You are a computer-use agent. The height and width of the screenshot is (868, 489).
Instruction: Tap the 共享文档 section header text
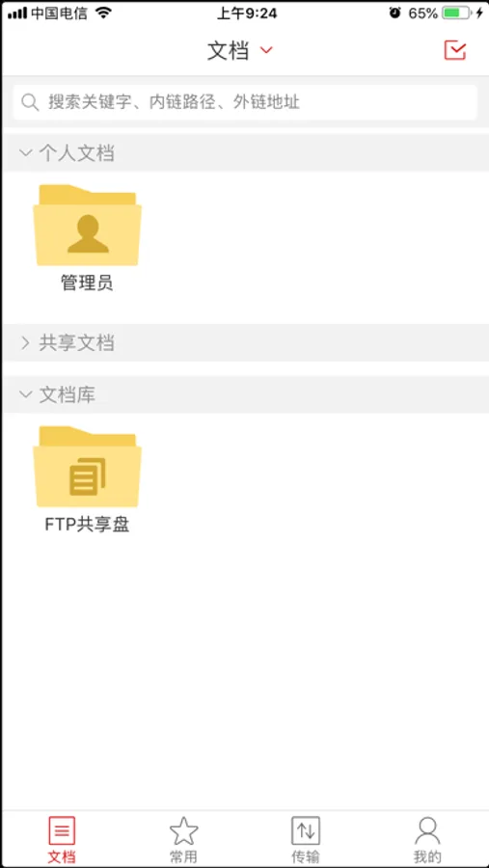[x=76, y=343]
